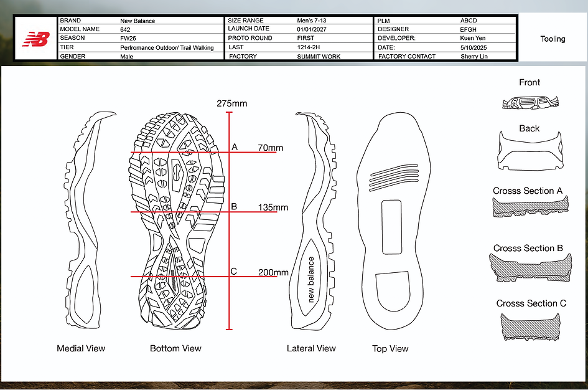
Task: Click section marker letter 'A'
Action: (235, 147)
